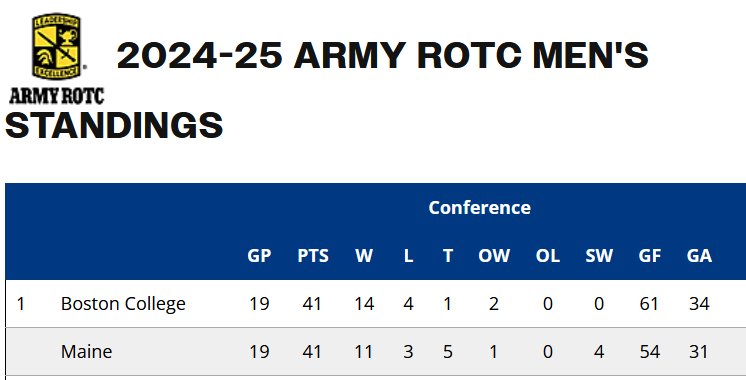Sort by the W column header
The height and width of the screenshot is (380, 746).
point(364,255)
